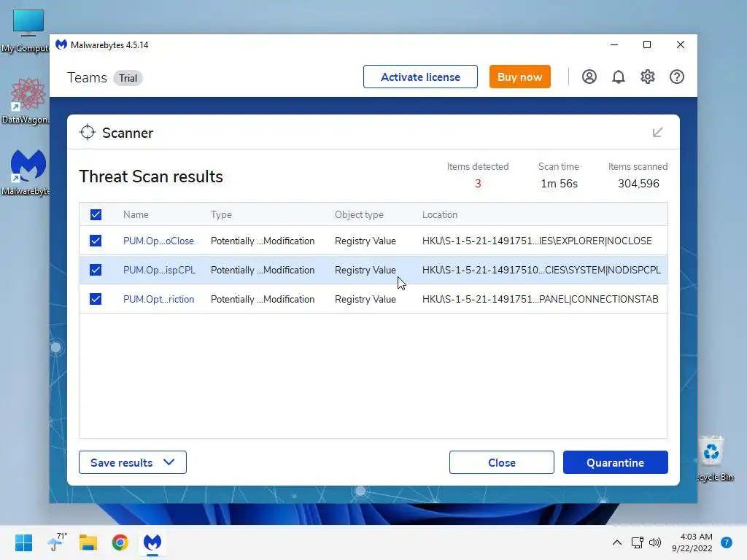Open the Windows Start menu

click(23, 542)
